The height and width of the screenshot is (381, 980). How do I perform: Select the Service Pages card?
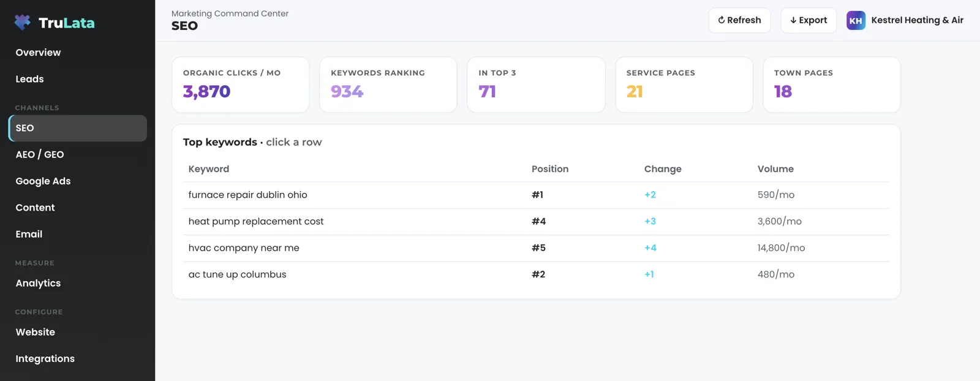(x=684, y=85)
